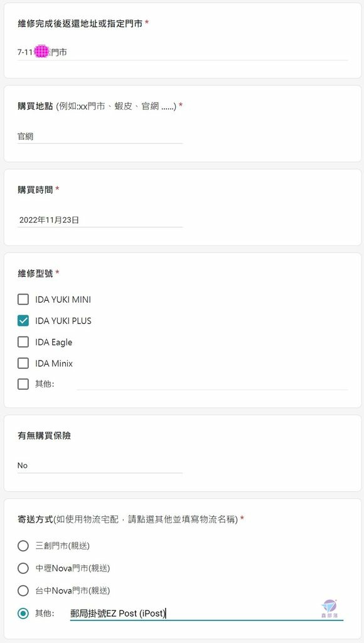Click the 維修型號 question heading
This screenshot has height=643, width=364.
click(x=35, y=273)
